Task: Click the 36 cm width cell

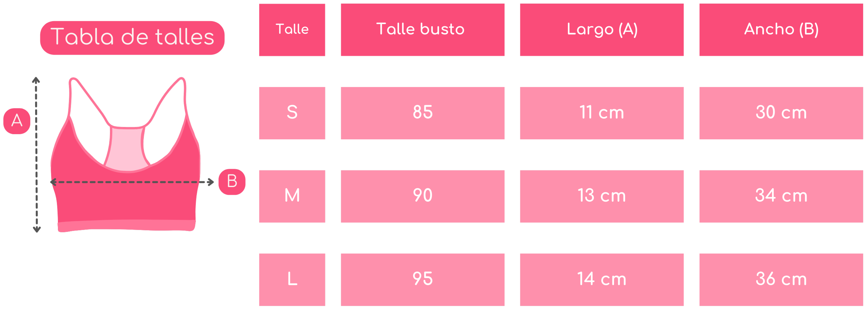Action: (x=781, y=280)
